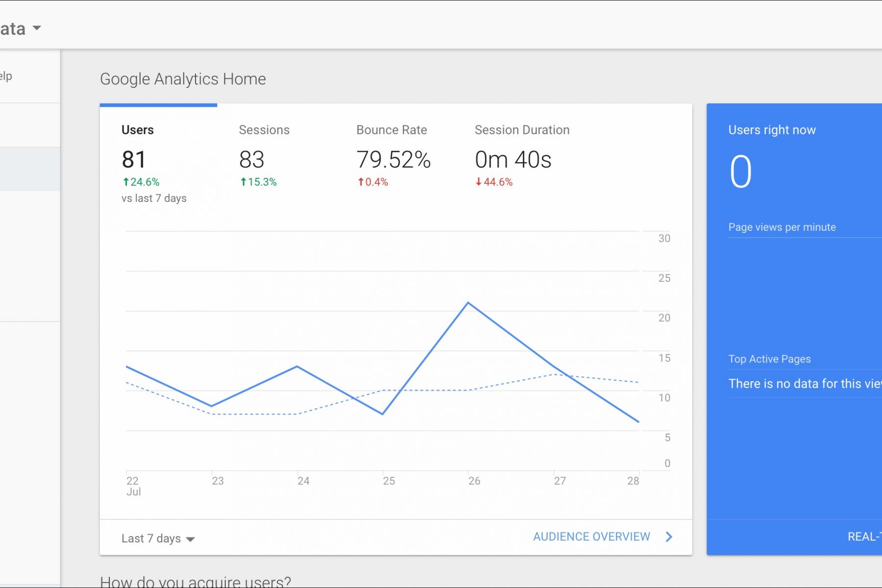Click the red down arrow beside 44.6%

coord(479,182)
